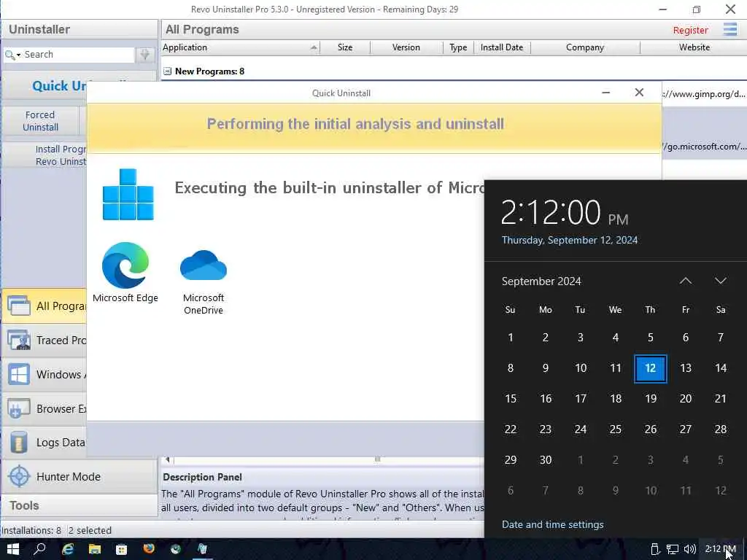The height and width of the screenshot is (560, 747).
Task: Open the Windows Start menu
Action: tap(13, 549)
